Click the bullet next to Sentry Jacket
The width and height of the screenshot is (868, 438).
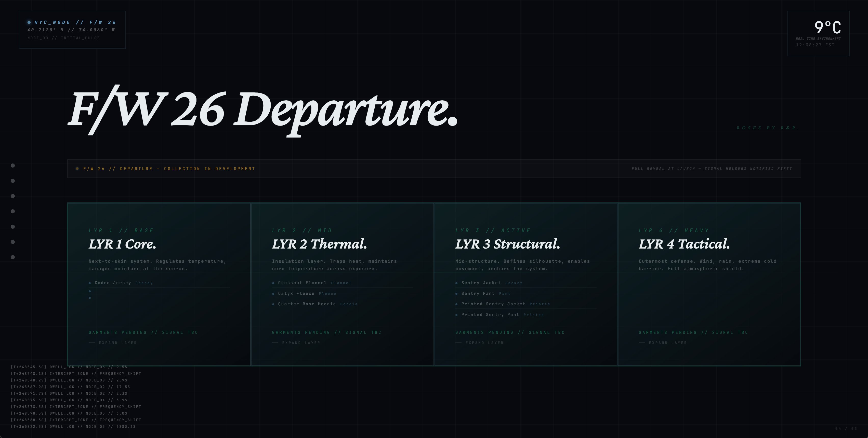(457, 283)
